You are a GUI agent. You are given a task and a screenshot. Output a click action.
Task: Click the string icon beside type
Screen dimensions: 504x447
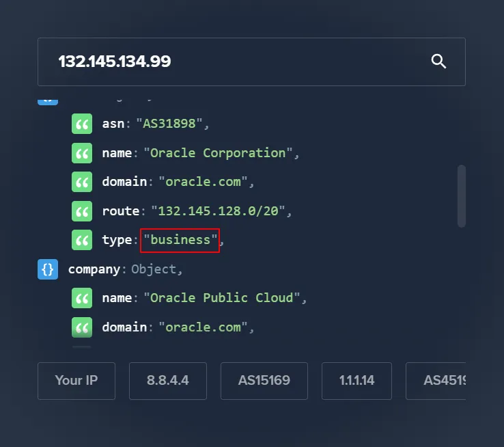[x=82, y=240]
